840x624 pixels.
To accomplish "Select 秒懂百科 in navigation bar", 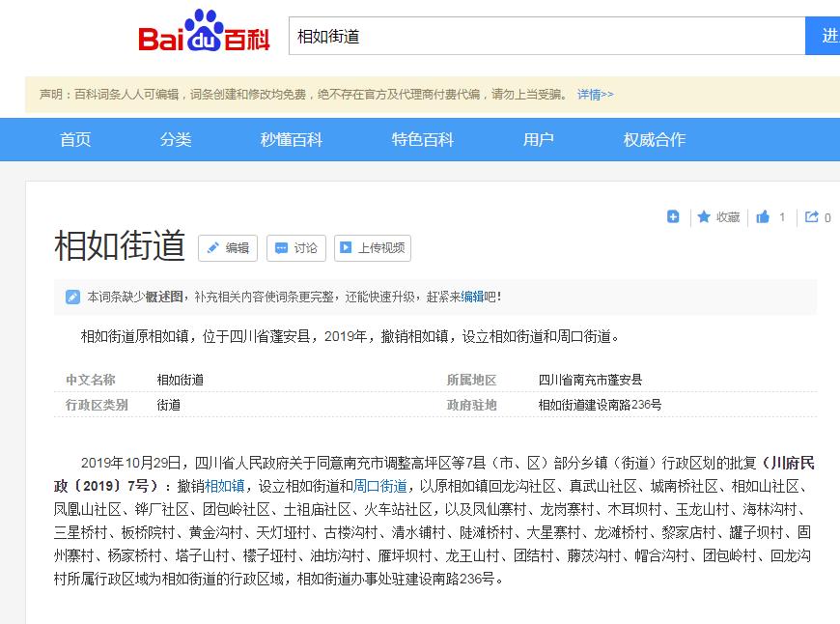I will click(292, 140).
